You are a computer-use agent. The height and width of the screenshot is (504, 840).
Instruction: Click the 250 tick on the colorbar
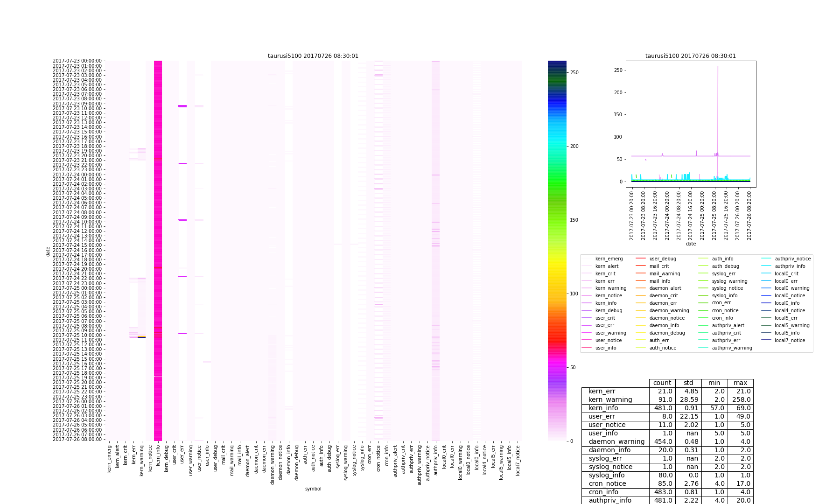(574, 73)
